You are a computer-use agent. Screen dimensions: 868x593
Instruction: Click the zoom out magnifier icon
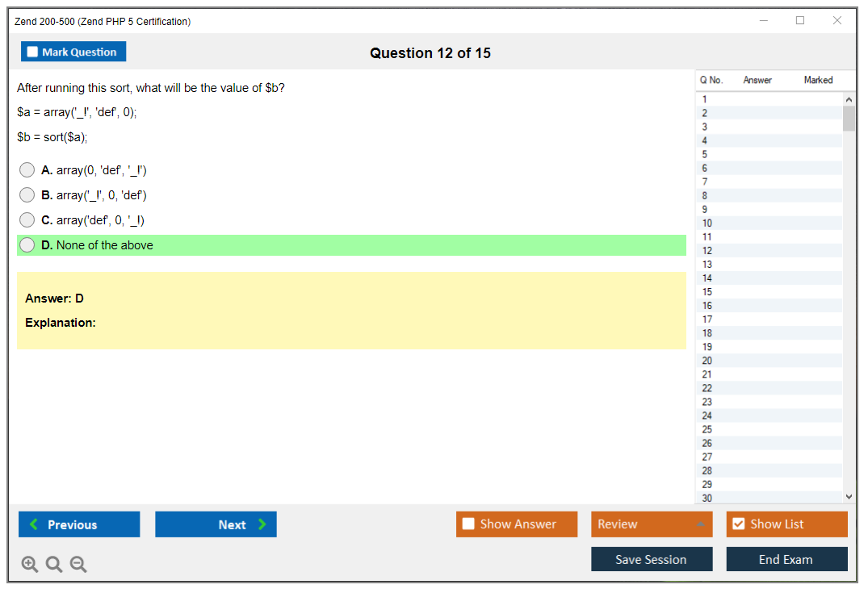tap(78, 565)
